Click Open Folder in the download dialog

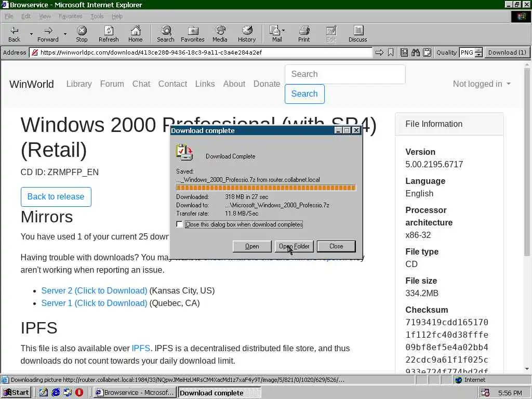point(294,246)
